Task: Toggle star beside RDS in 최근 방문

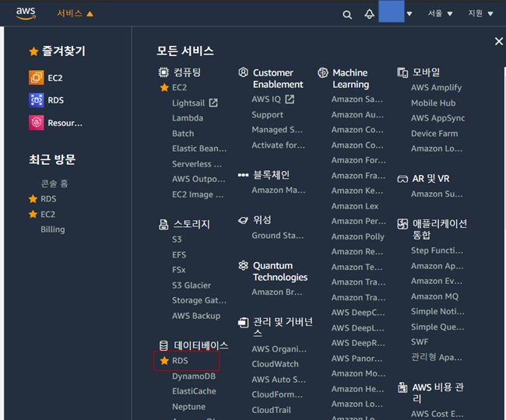Action: tap(33, 199)
